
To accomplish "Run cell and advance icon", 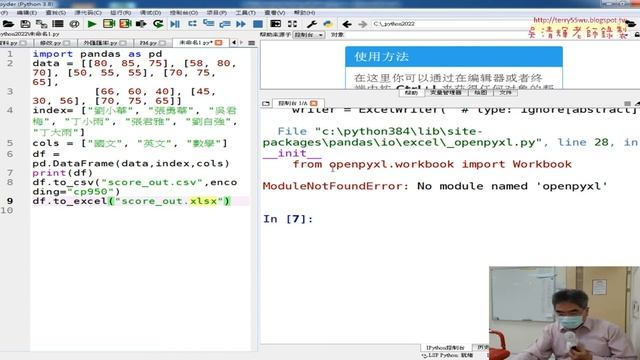I will tap(125, 24).
